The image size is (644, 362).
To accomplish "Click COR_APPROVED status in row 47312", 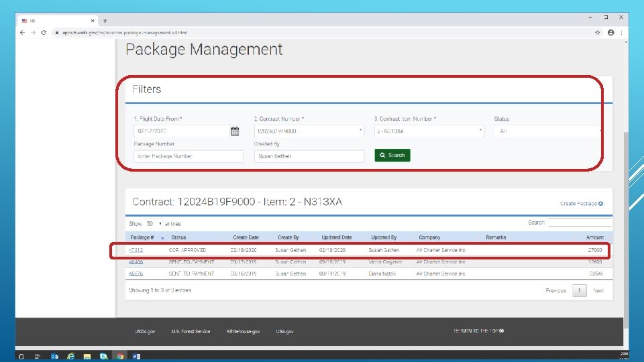I will (x=187, y=250).
